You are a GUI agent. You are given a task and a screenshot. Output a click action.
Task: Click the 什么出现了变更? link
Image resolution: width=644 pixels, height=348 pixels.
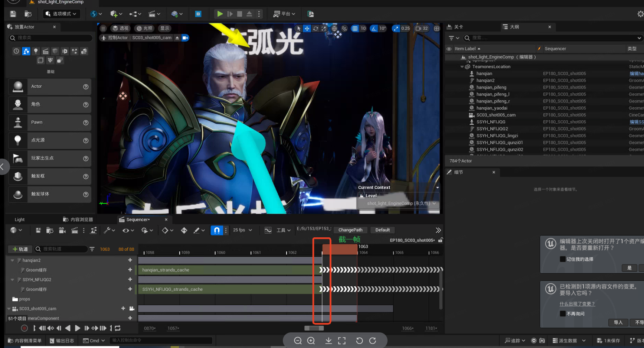pyautogui.click(x=577, y=304)
